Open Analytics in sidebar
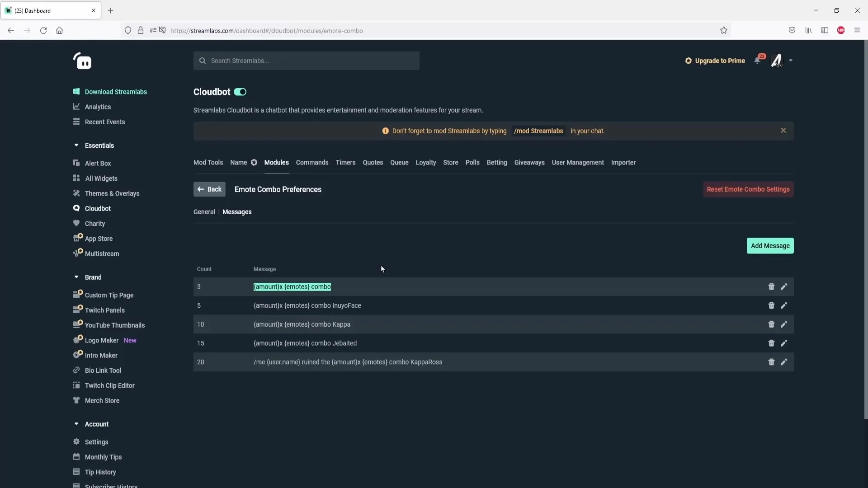The height and width of the screenshot is (488, 868). (x=98, y=107)
